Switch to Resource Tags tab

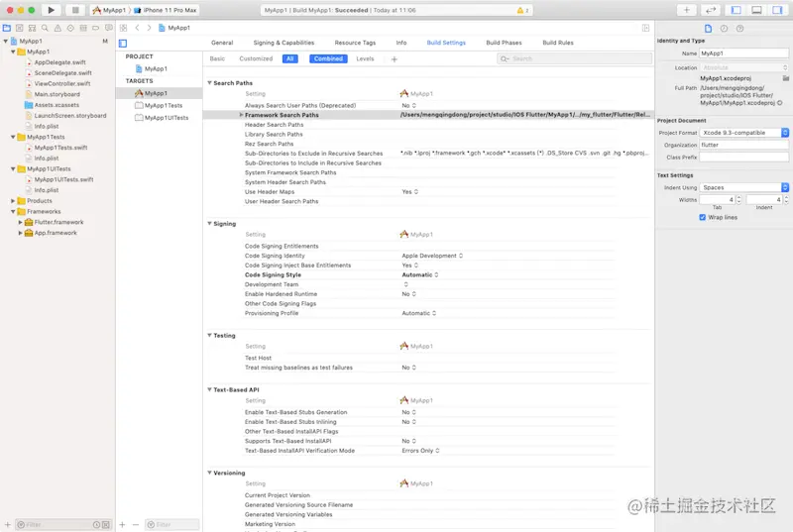point(355,43)
